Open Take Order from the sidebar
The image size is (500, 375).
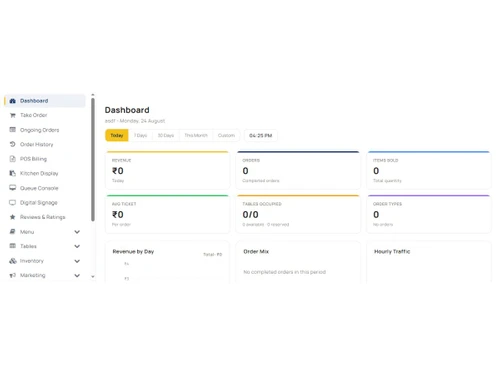pyautogui.click(x=44, y=115)
